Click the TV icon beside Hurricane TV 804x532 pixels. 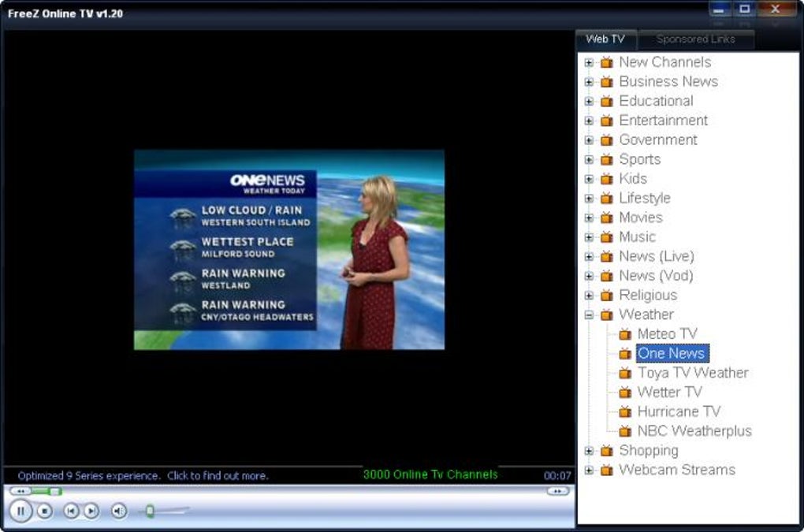pyautogui.click(x=624, y=412)
